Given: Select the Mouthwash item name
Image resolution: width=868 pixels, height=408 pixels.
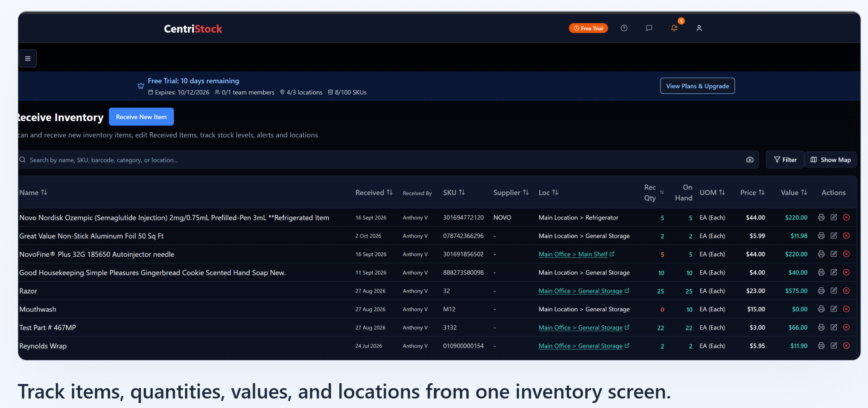Looking at the screenshot, I should (38, 309).
